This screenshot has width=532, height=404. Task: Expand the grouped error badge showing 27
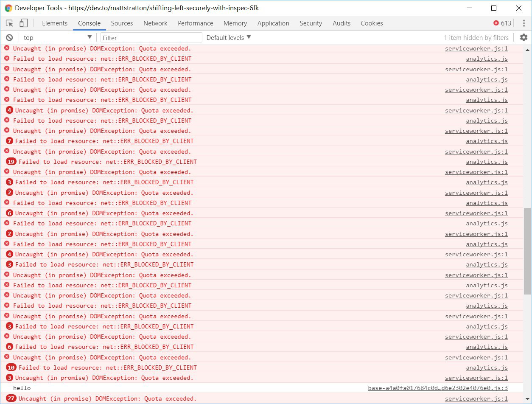coord(11,398)
